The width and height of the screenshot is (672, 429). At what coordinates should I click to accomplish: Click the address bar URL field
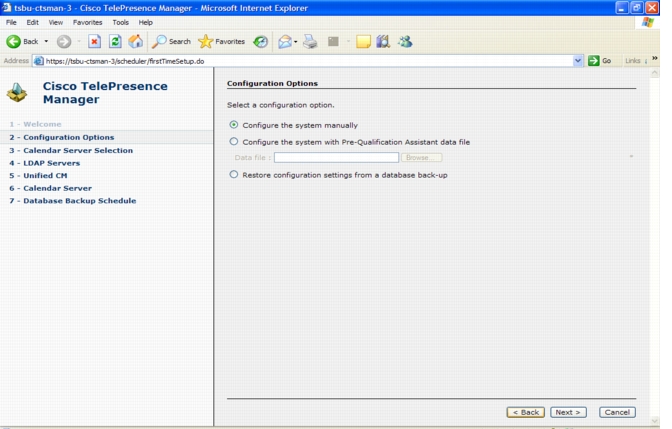(308, 61)
